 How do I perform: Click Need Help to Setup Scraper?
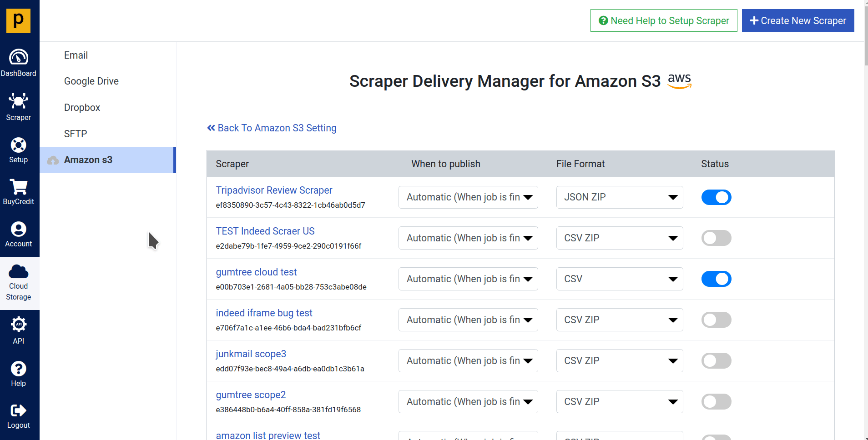point(663,21)
